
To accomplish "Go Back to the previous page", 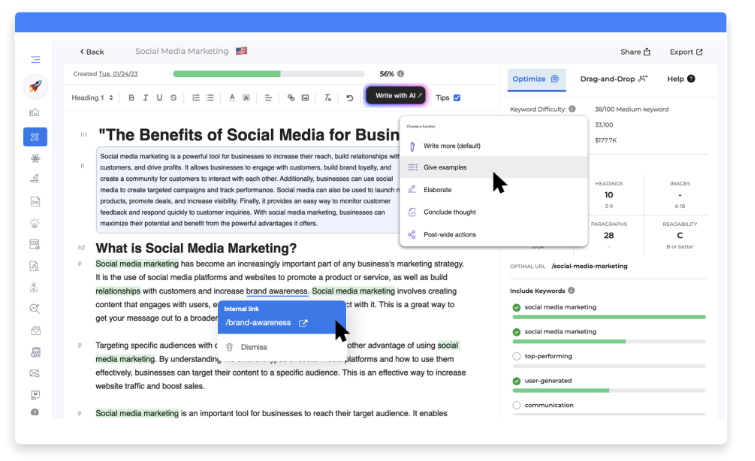I will pyautogui.click(x=92, y=52).
